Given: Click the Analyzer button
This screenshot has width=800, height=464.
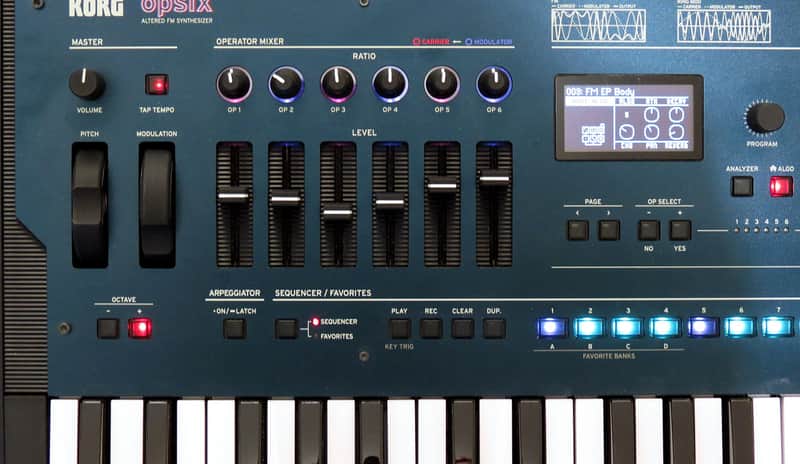Looking at the screenshot, I should (742, 186).
